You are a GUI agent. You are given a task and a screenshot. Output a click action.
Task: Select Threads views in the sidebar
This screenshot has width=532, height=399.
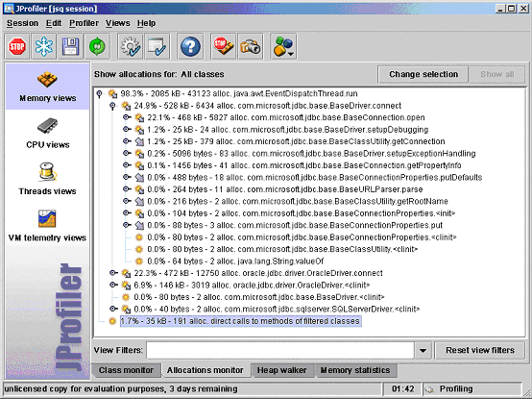coord(47,179)
